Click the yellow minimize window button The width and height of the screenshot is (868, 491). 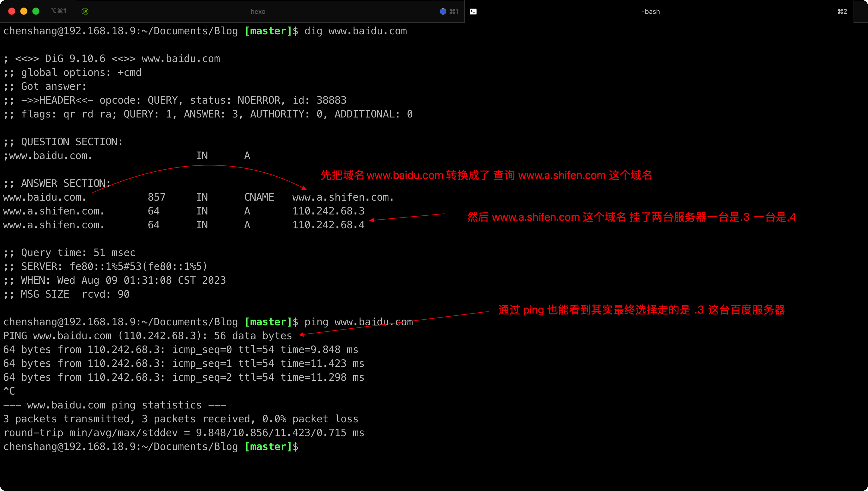[24, 11]
